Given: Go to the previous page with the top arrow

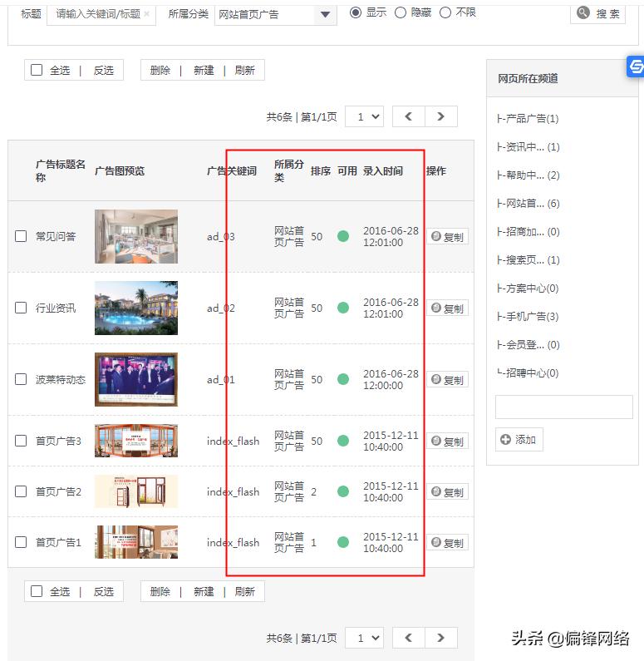Looking at the screenshot, I should (x=408, y=116).
